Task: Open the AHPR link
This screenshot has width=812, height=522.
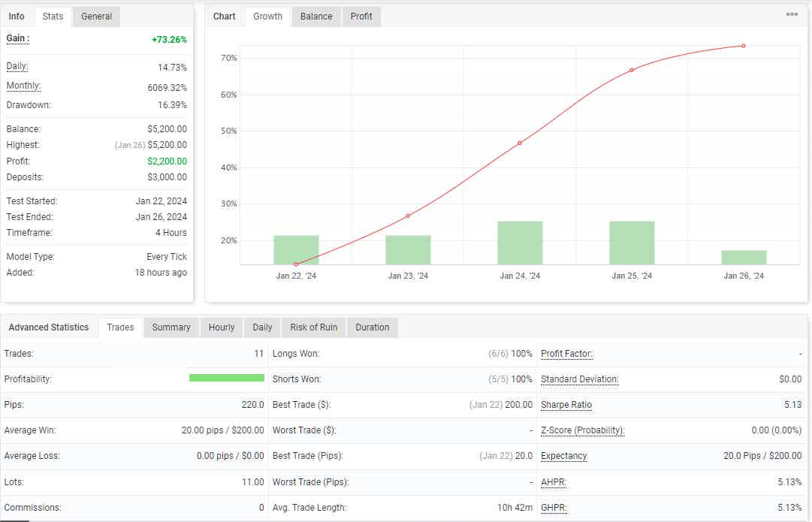Action: click(554, 481)
